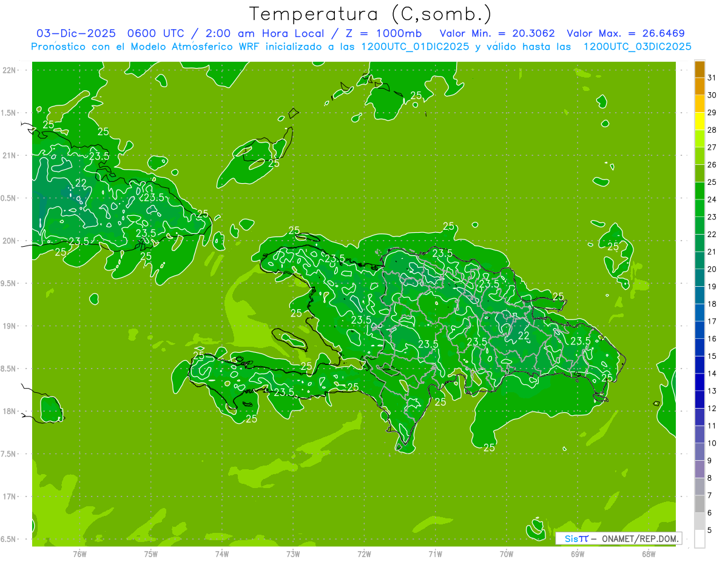The width and height of the screenshot is (728, 562).
Task: Click "2:00 am Hora Local" text
Action: click(263, 33)
